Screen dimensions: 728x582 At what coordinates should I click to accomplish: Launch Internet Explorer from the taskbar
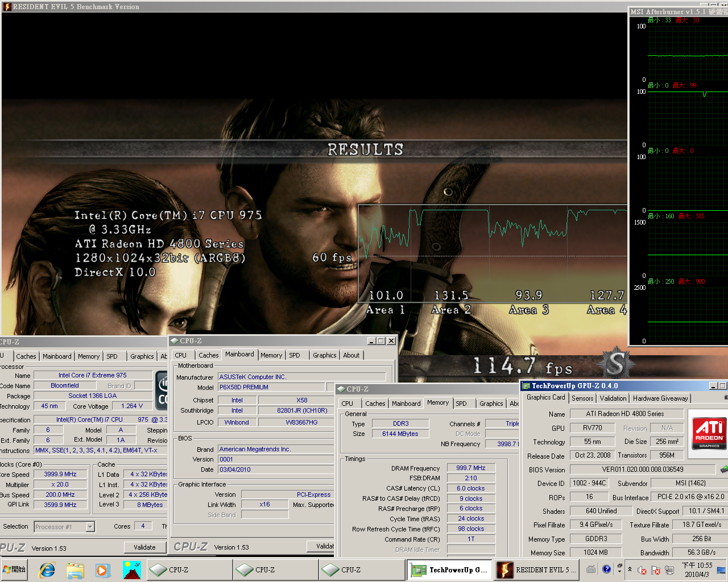(47, 569)
